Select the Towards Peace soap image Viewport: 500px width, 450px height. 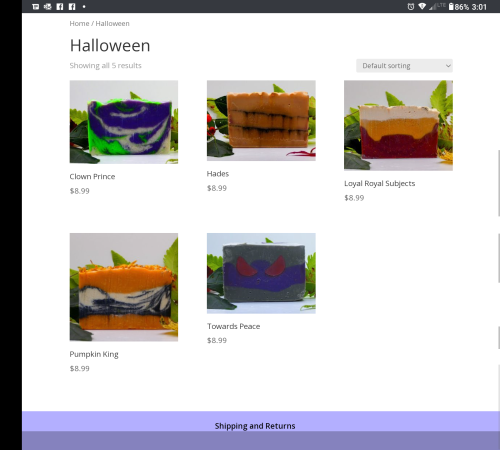pyautogui.click(x=261, y=273)
